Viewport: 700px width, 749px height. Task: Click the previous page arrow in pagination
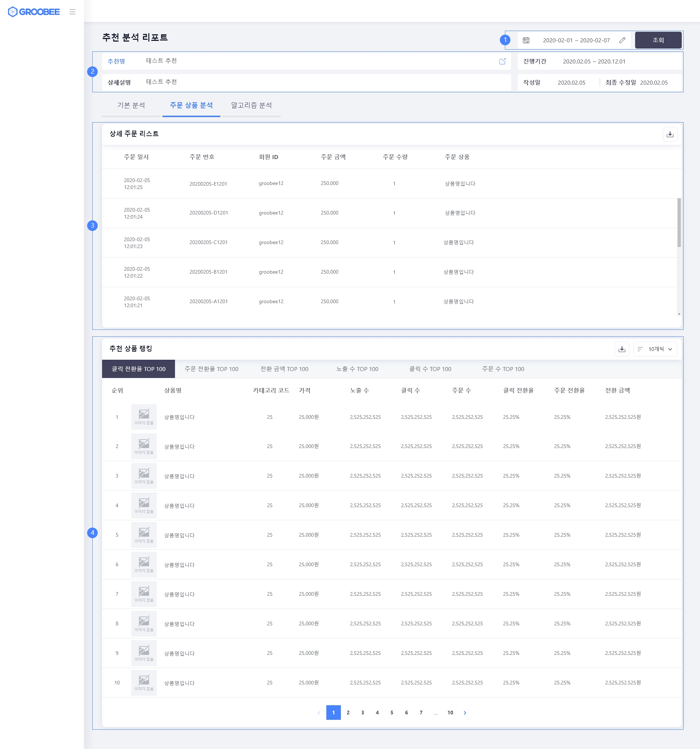[x=319, y=713]
